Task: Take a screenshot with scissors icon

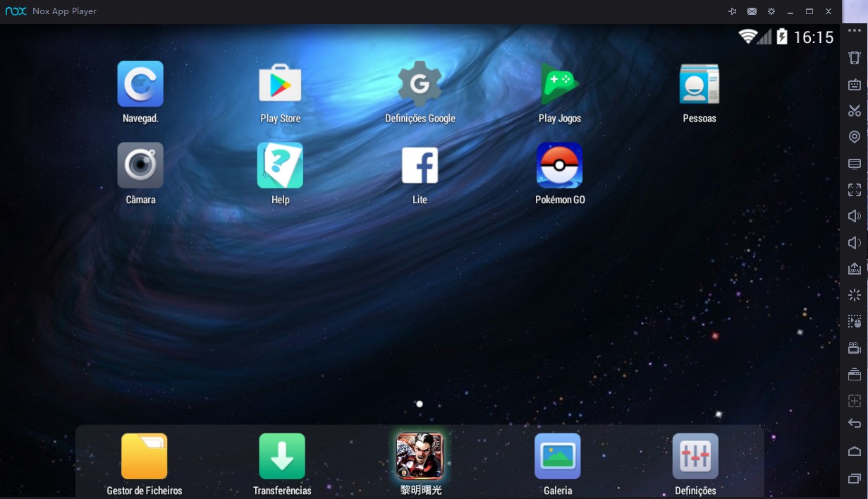Action: point(855,111)
